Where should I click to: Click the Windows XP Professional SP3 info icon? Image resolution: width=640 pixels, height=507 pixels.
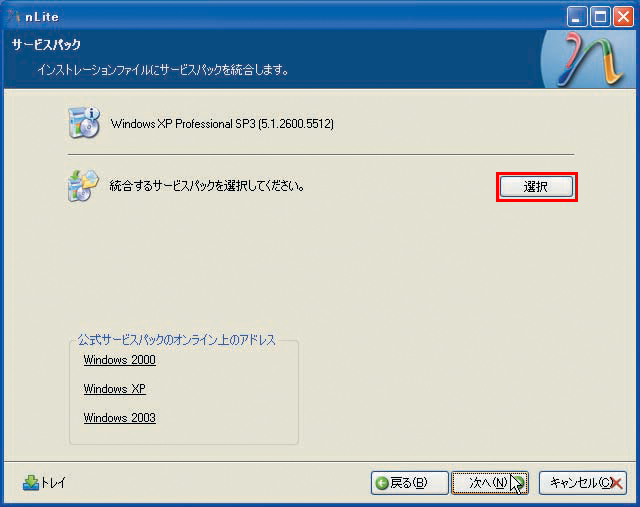coord(84,122)
